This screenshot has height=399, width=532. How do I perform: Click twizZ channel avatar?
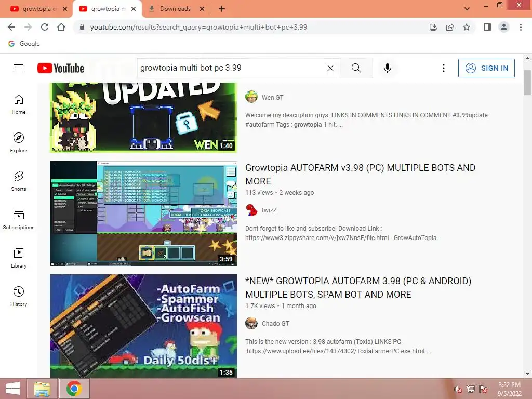[251, 210]
